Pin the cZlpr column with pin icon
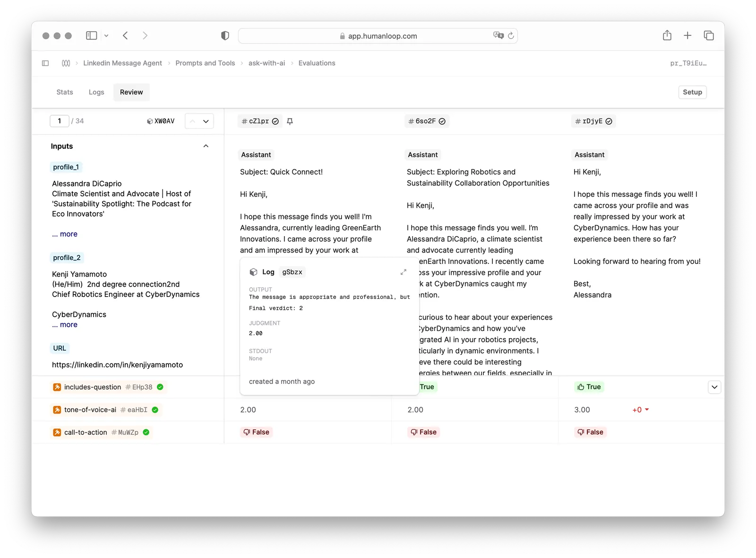Screen dimensions: 756x558 [x=290, y=121]
